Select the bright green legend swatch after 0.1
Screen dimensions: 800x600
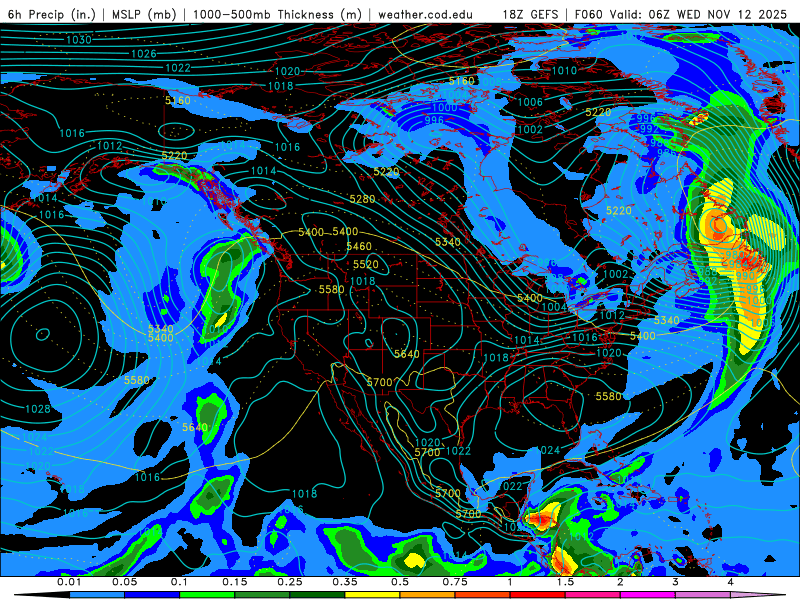click(207, 595)
